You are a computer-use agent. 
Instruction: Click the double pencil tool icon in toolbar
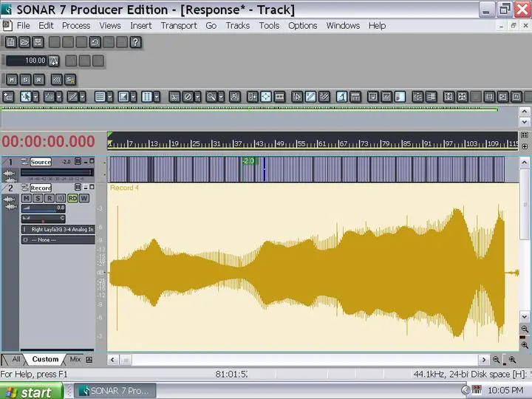coord(324,97)
